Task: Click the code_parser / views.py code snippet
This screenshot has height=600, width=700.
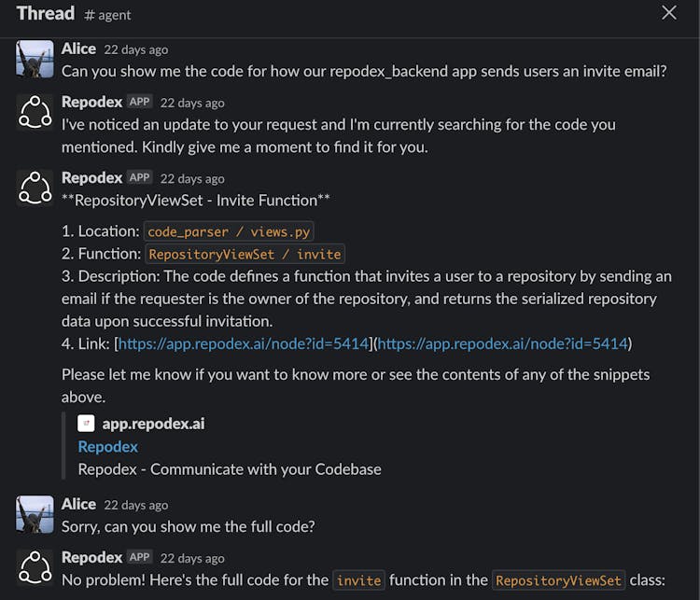Action: point(229,231)
